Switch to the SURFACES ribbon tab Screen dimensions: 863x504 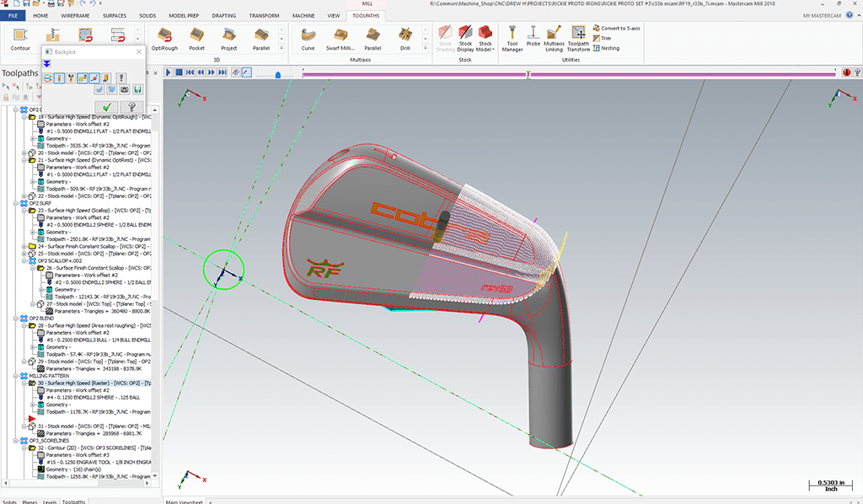[115, 15]
